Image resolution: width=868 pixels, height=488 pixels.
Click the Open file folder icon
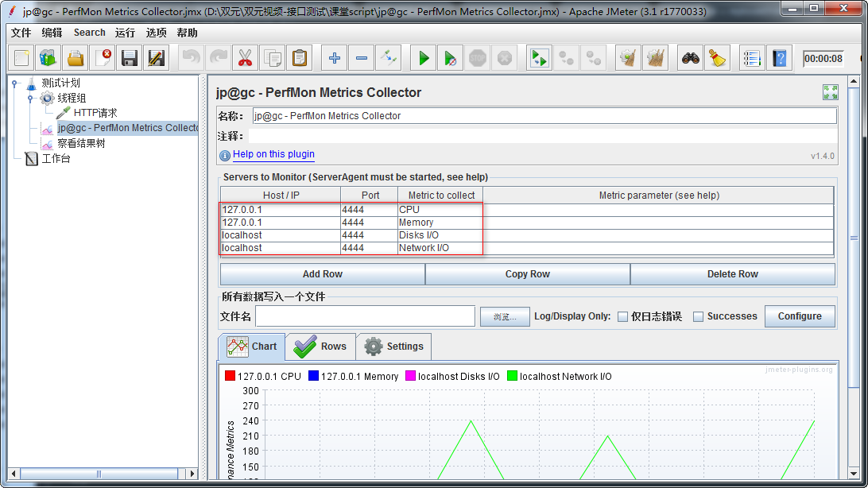(x=76, y=58)
